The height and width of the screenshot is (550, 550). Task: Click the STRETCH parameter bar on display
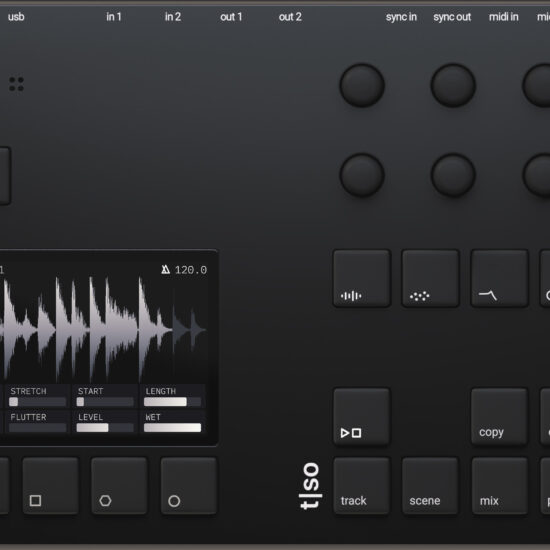(38, 402)
